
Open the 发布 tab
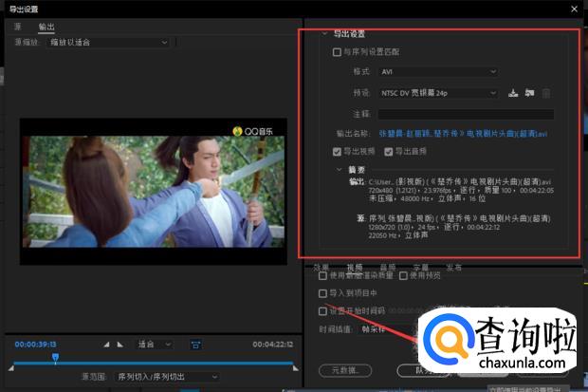pos(453,268)
